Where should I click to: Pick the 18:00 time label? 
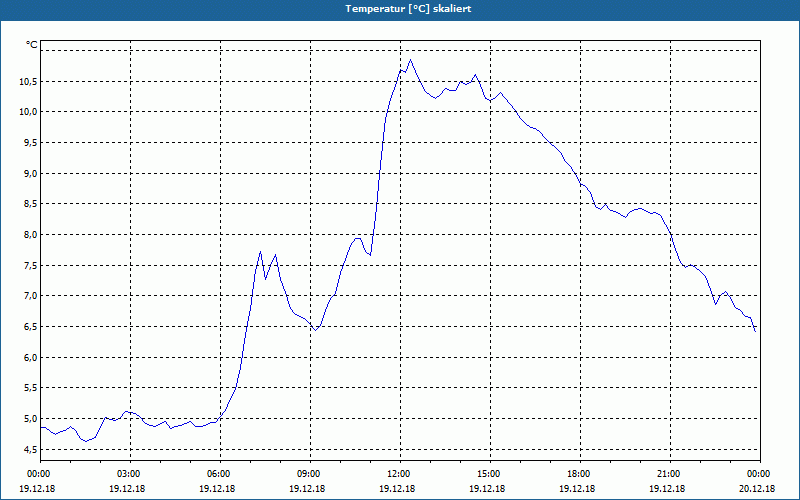click(580, 474)
